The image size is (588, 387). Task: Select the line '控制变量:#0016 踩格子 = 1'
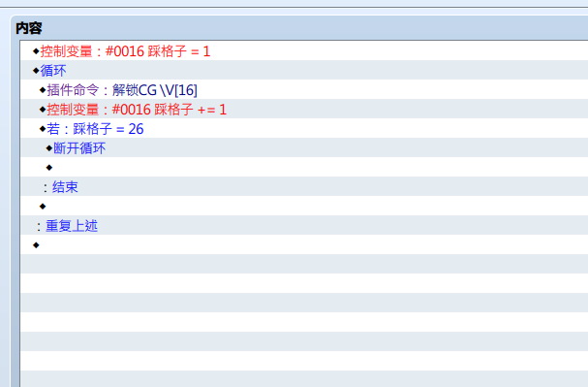pos(304,51)
